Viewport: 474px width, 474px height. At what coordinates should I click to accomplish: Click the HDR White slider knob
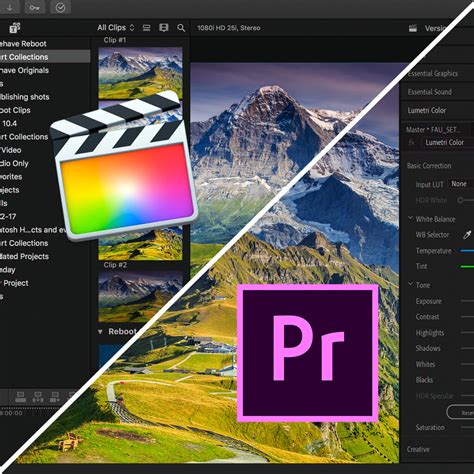point(460,200)
